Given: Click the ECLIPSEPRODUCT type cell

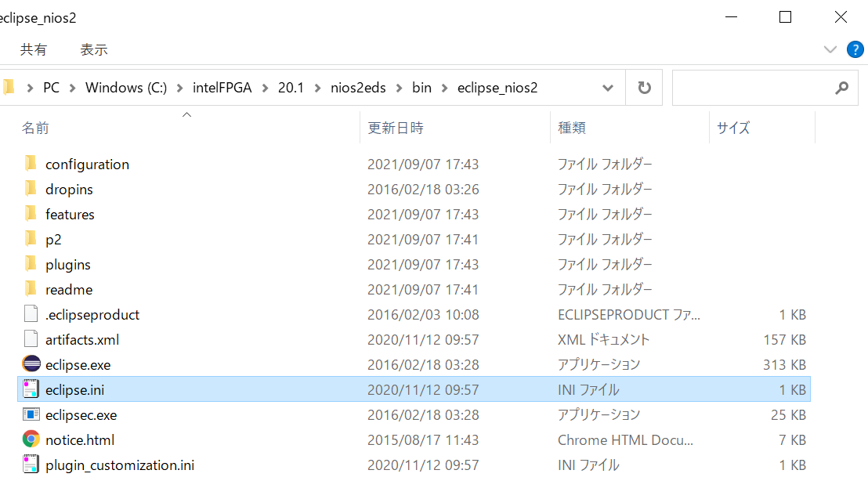Looking at the screenshot, I should (x=629, y=315).
